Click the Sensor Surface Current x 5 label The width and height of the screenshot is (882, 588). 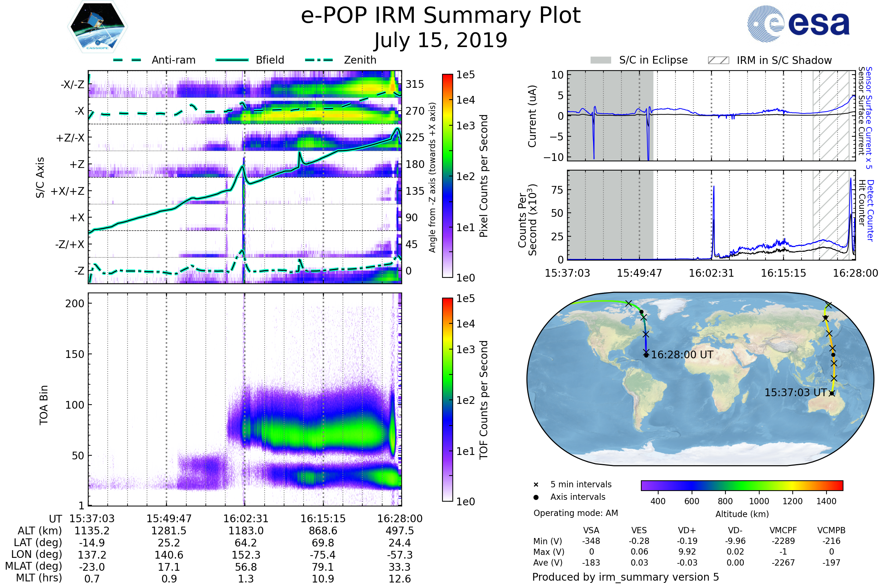tap(869, 118)
